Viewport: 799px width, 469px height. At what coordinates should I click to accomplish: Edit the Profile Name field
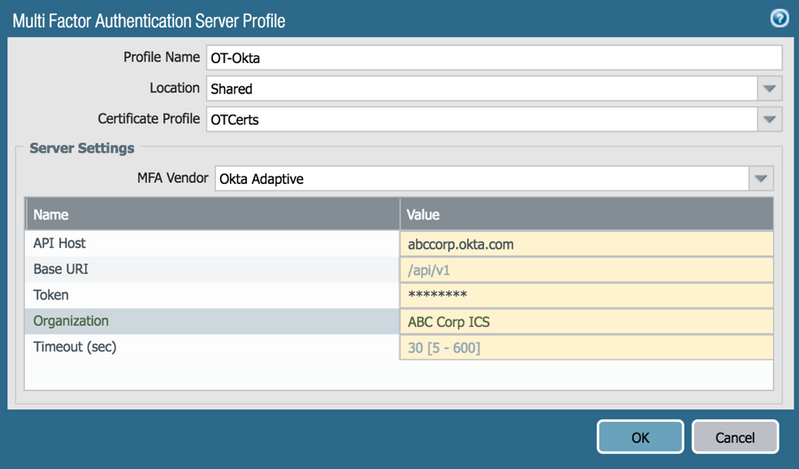[x=493, y=58]
